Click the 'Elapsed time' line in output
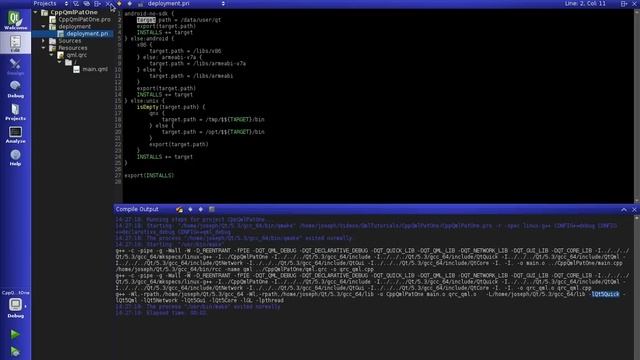Image resolution: width=640 pixels, height=360 pixels. coord(161,313)
